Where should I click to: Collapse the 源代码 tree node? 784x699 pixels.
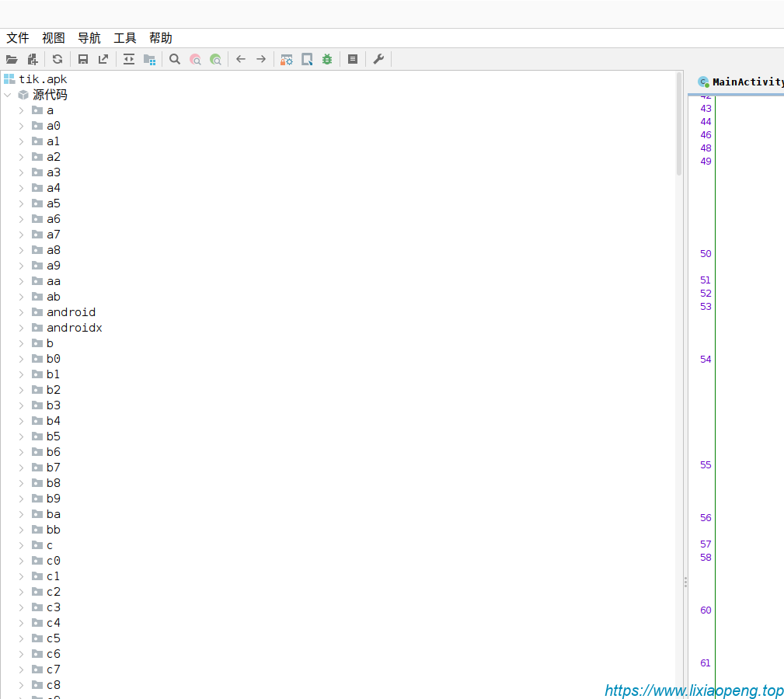pyautogui.click(x=8, y=95)
